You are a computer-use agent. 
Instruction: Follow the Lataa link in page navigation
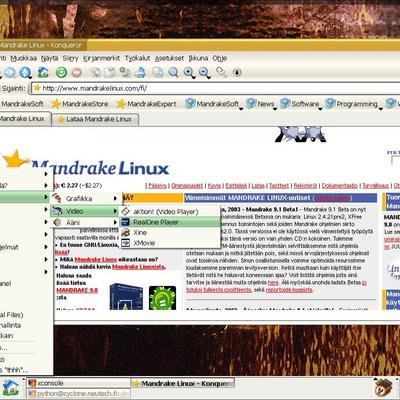pos(258,186)
